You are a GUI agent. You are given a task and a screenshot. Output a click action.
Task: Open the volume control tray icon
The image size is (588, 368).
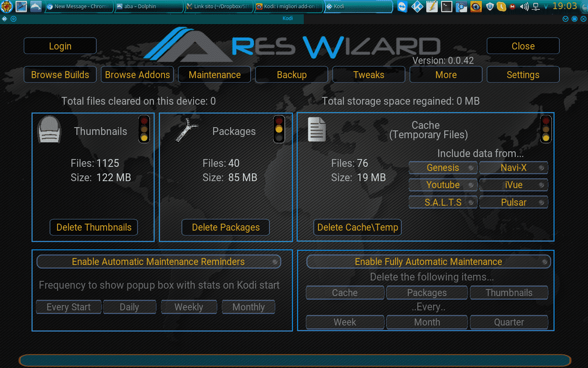pyautogui.click(x=524, y=7)
